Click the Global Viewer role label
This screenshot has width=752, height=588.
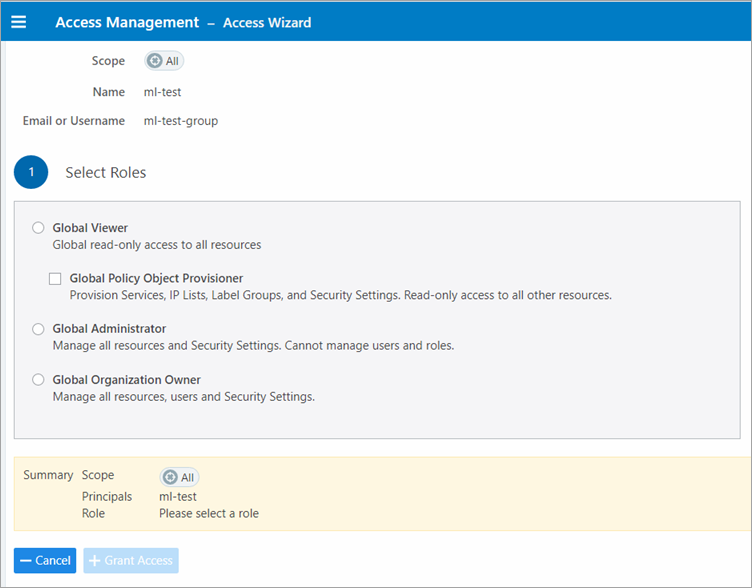[x=90, y=228]
